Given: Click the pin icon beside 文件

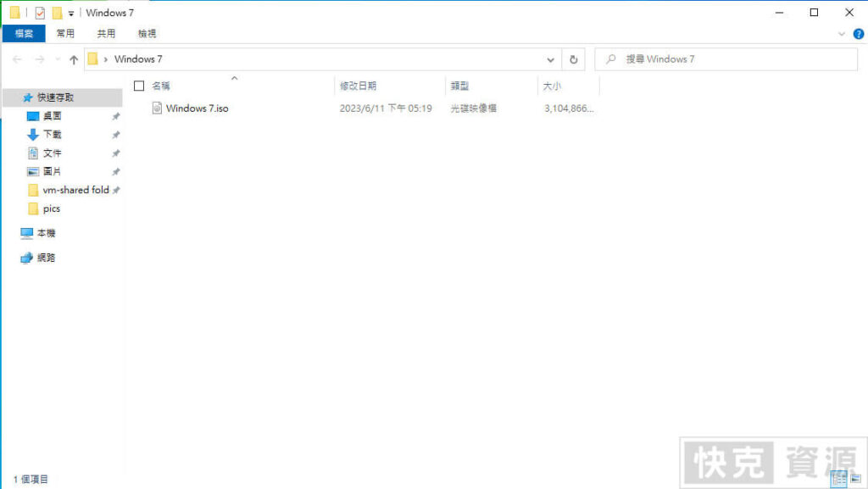Looking at the screenshot, I should tap(115, 153).
